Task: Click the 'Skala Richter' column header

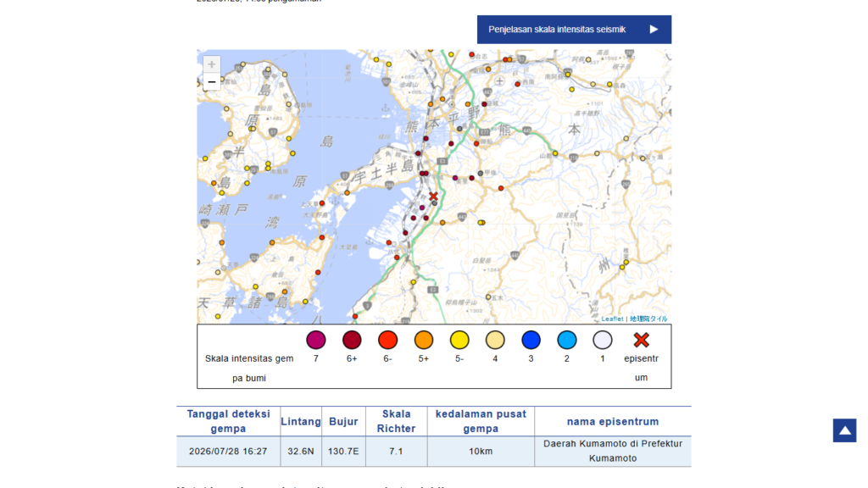Action: click(x=397, y=421)
